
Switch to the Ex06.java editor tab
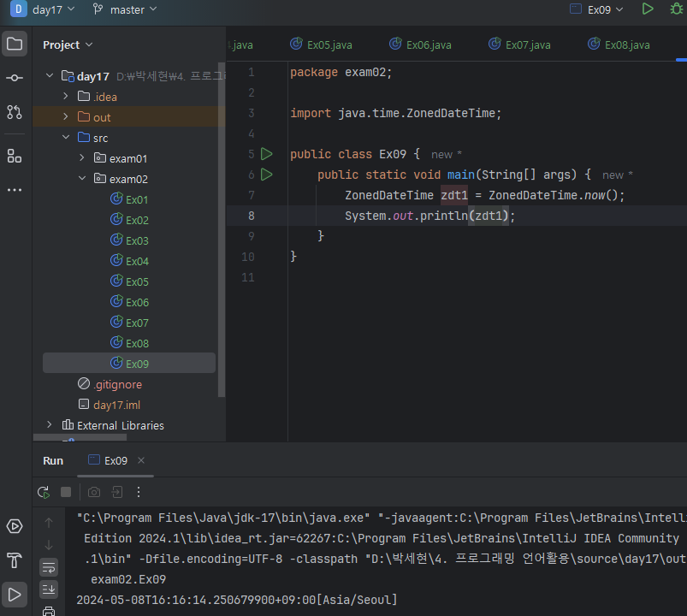[420, 44]
